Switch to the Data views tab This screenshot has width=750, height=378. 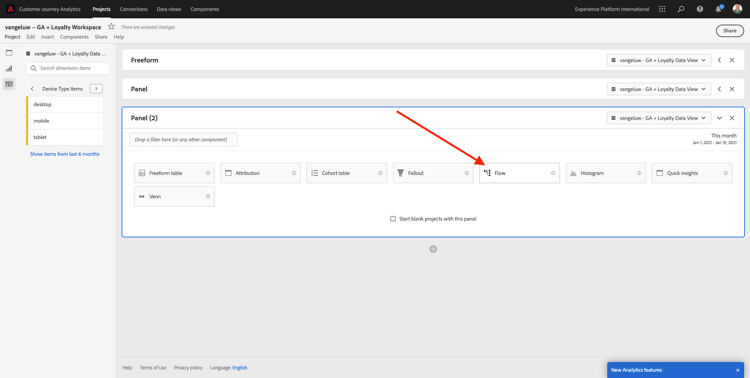(169, 9)
